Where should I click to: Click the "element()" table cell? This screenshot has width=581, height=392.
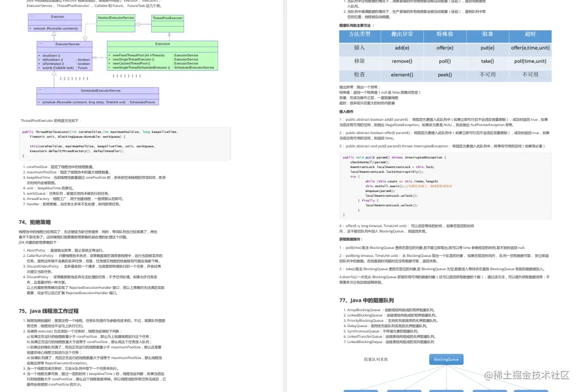coord(402,75)
